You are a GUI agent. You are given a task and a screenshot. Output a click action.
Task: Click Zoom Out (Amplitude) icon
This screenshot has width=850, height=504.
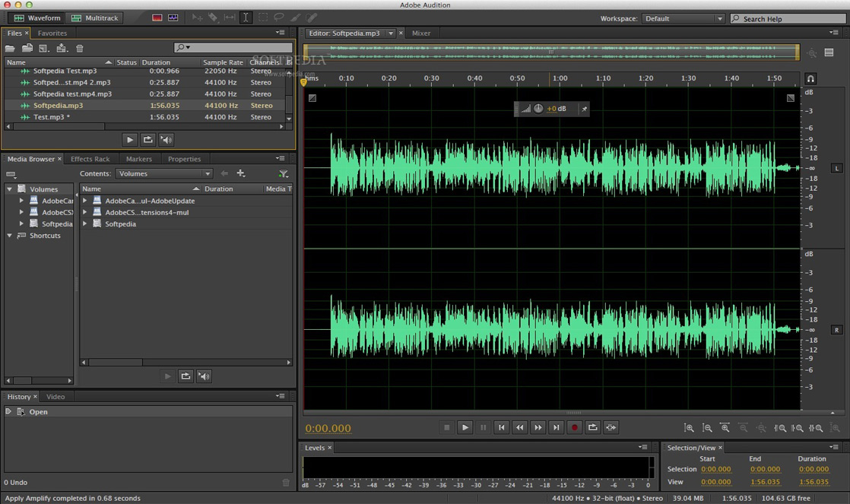pos(707,428)
